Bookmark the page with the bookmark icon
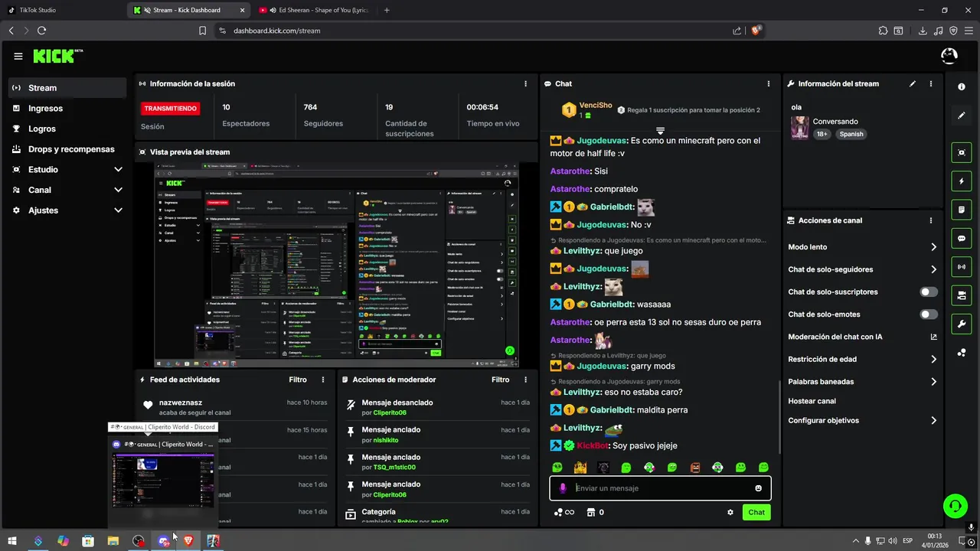 [x=202, y=31]
